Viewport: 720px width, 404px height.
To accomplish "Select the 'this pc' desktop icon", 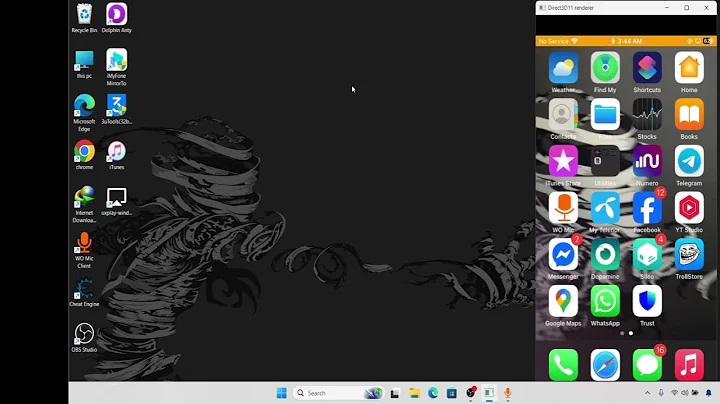I will tap(84, 64).
